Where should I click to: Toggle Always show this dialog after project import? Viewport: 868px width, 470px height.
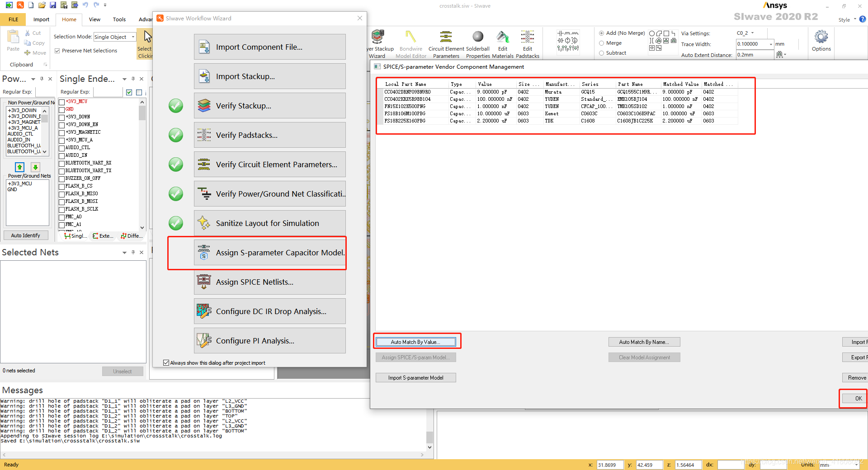click(x=166, y=362)
